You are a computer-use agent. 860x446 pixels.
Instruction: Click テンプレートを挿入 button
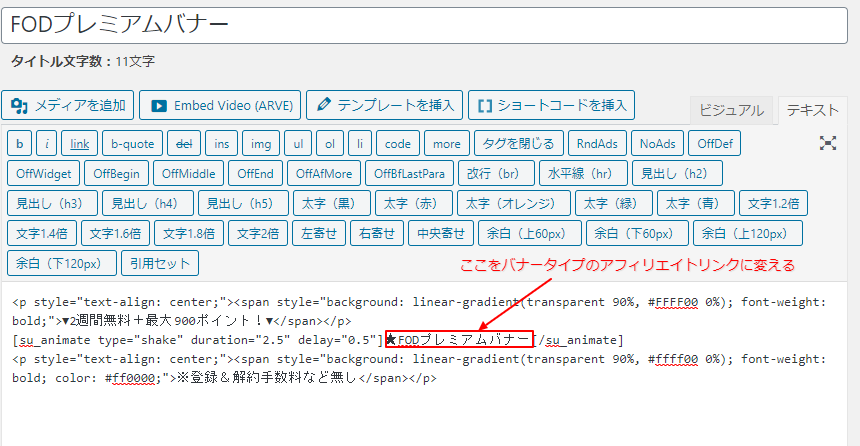point(384,105)
